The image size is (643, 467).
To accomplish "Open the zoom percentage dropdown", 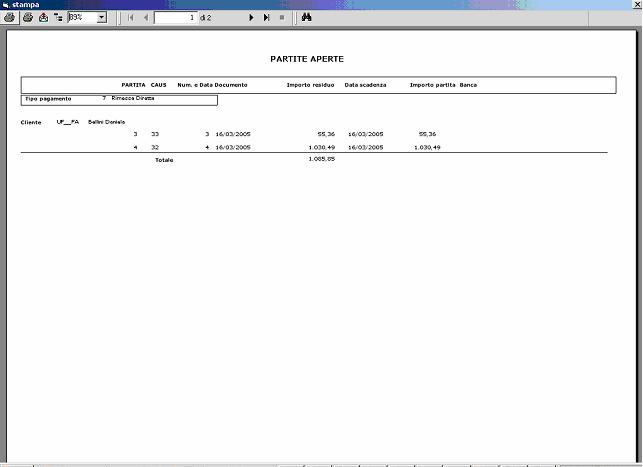I will pyautogui.click(x=102, y=18).
